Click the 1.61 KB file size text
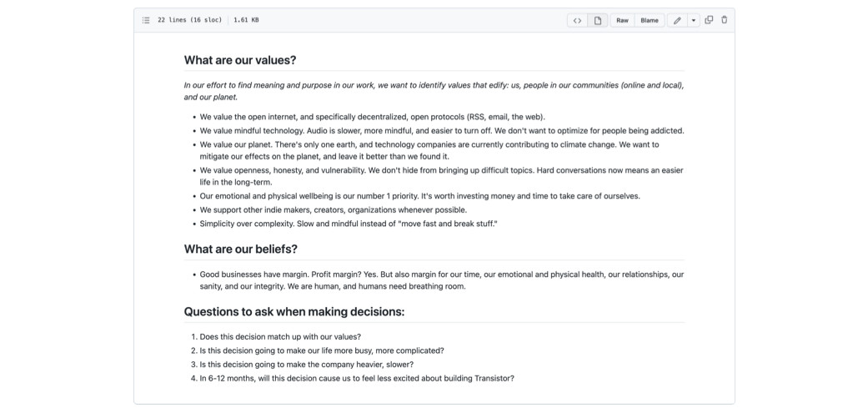The height and width of the screenshot is (413, 868). tap(246, 20)
